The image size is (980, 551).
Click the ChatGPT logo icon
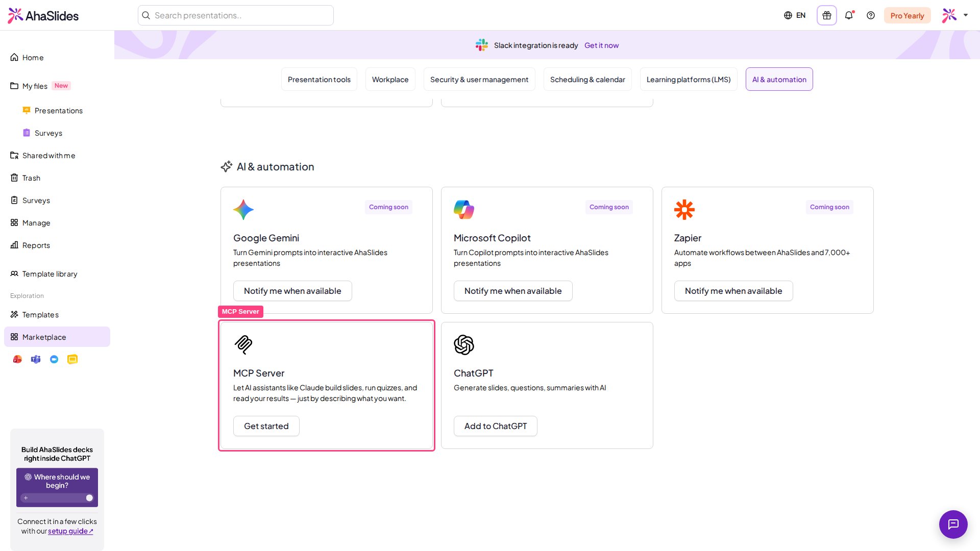click(x=464, y=345)
